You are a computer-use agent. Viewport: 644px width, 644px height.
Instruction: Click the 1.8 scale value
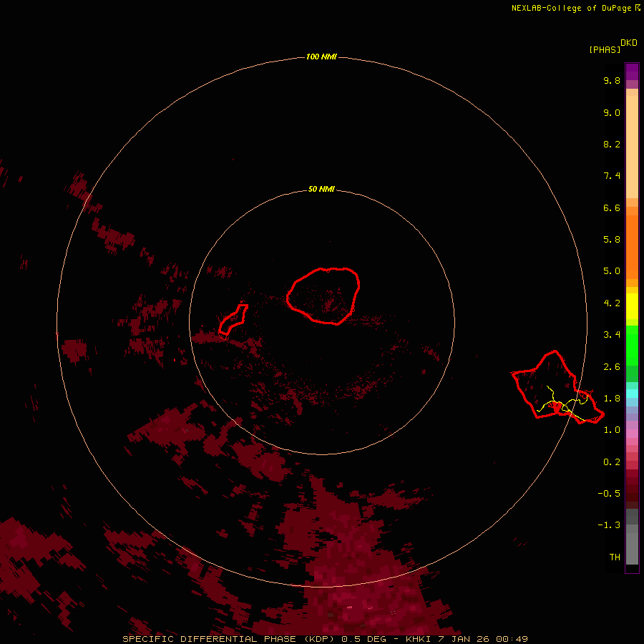click(x=612, y=399)
